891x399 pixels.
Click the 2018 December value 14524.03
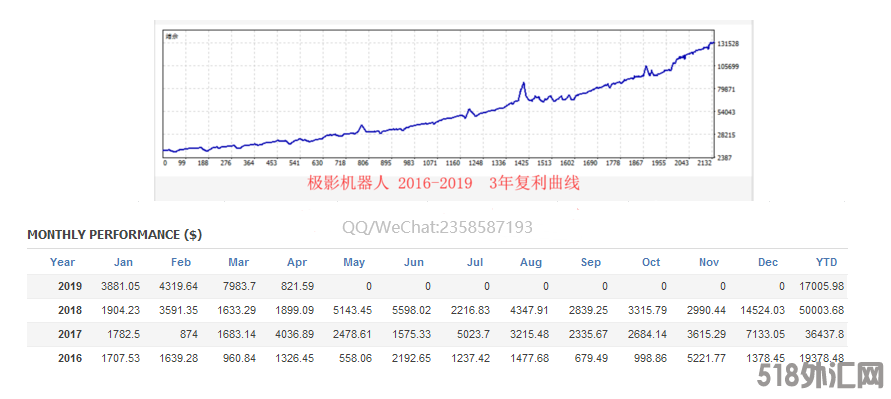[762, 310]
